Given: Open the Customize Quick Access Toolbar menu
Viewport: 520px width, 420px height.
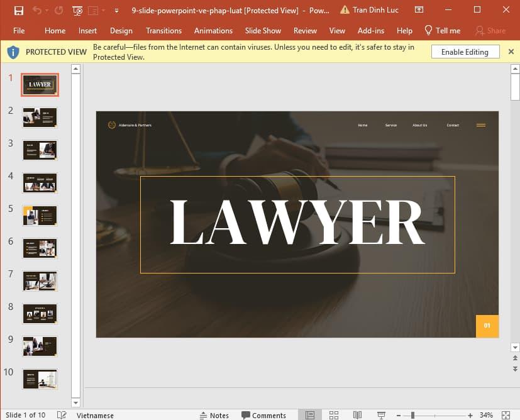Looking at the screenshot, I should tap(116, 11).
